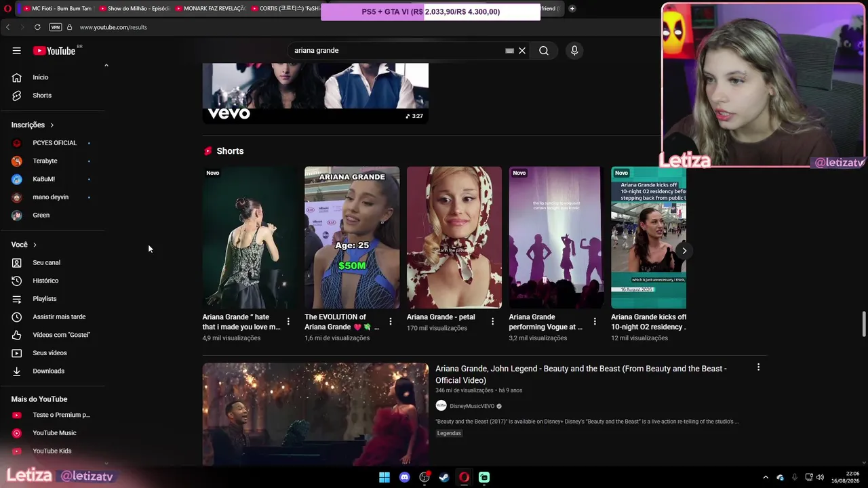
Task: Focus the search field with 'ariana grande'
Action: (397, 50)
